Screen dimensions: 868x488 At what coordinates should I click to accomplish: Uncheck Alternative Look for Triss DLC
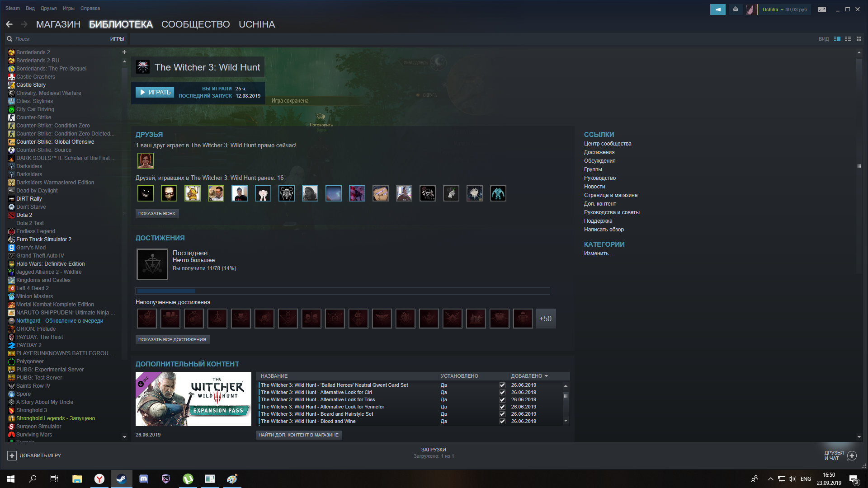502,400
